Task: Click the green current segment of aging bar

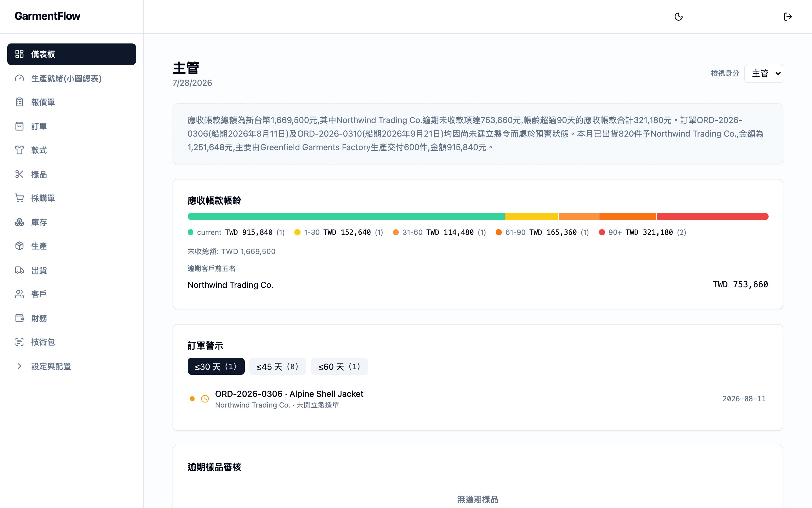Action: coord(346,216)
